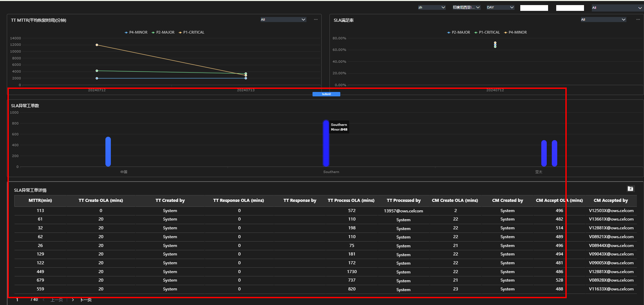Click the 20240713 x-axis label in TT MTTR chart
644x305 pixels.
point(246,90)
